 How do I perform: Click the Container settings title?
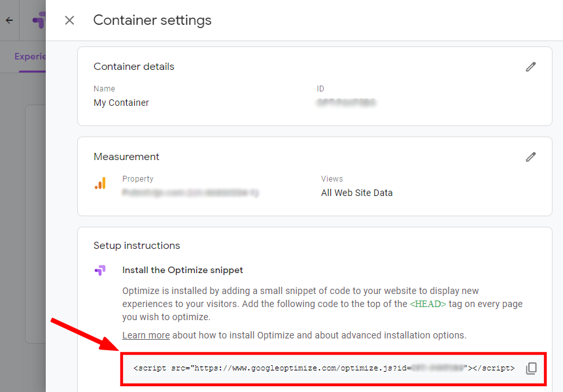point(152,20)
